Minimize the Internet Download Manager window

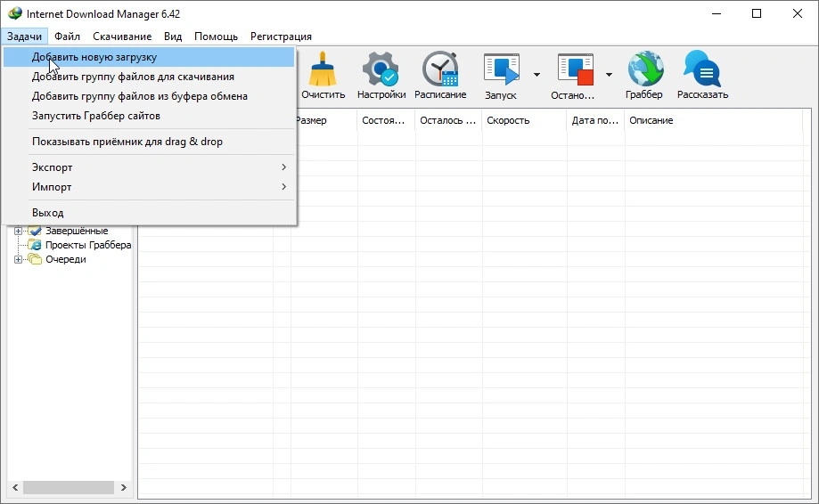(717, 13)
